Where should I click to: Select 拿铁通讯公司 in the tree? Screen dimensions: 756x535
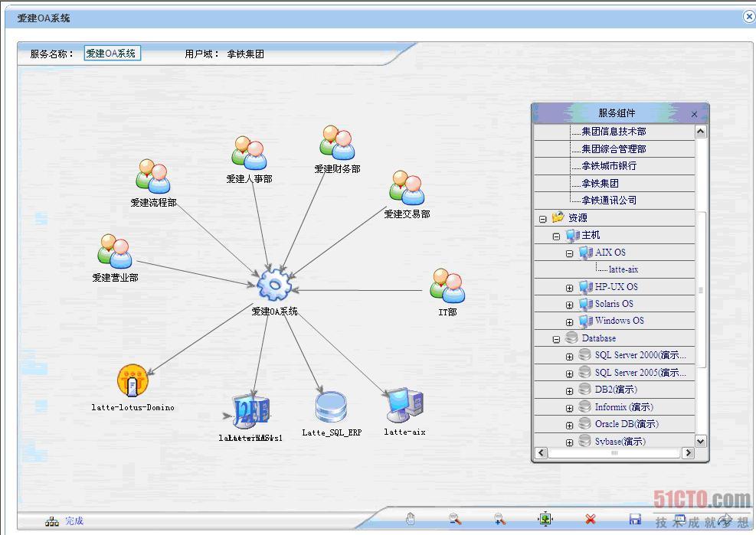pyautogui.click(x=609, y=200)
